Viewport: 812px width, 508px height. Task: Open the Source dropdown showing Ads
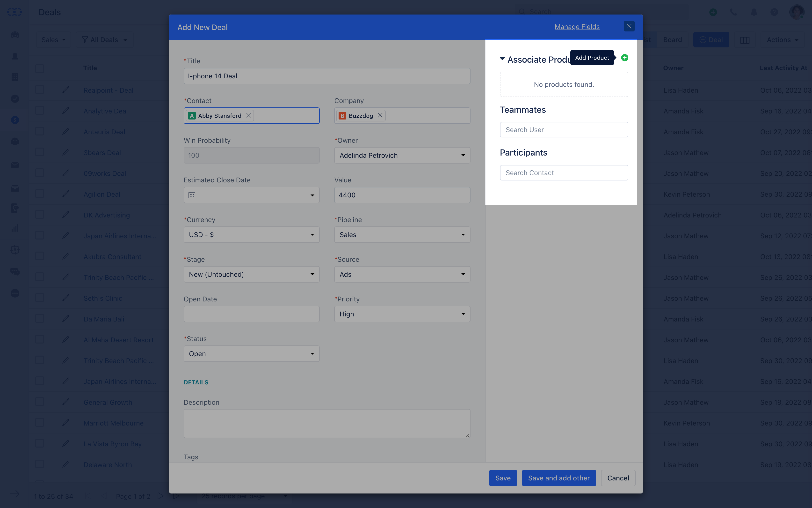pos(402,274)
